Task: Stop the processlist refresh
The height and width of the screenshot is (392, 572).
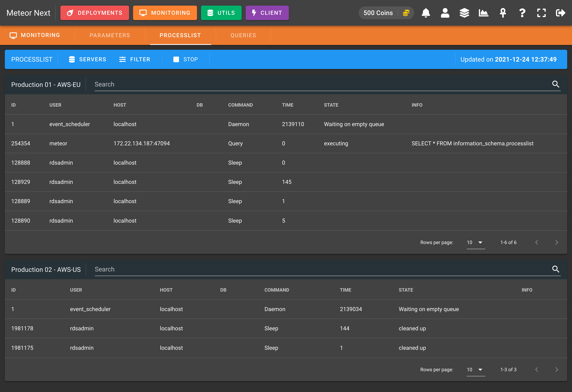Action: click(x=186, y=59)
